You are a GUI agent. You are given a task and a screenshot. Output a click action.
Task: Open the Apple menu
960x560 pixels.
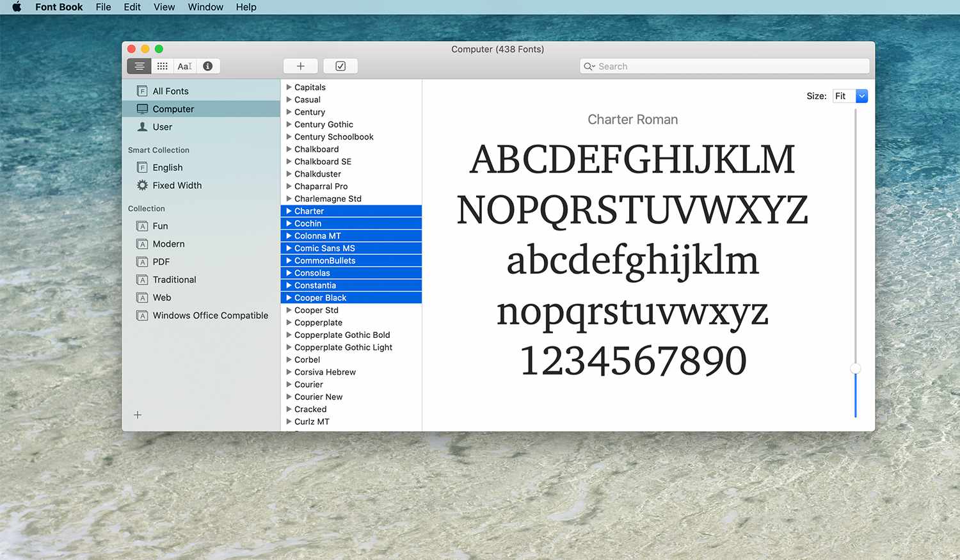[17, 7]
